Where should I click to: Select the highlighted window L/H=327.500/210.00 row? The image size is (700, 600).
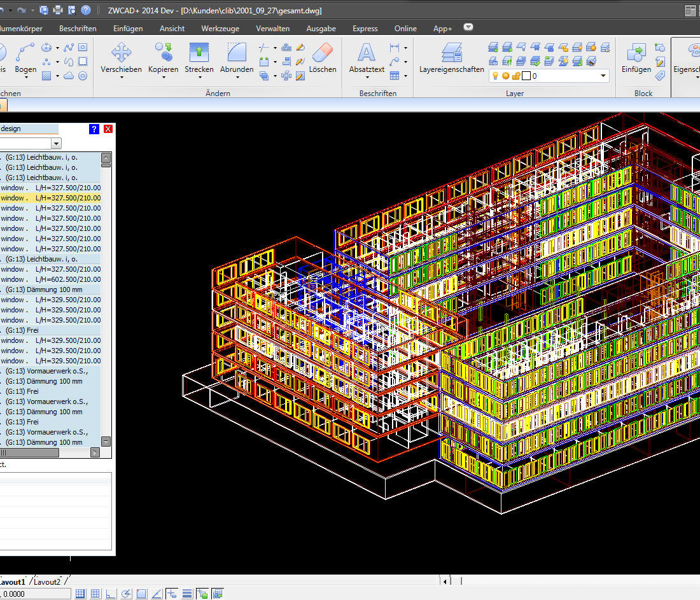tap(50, 198)
